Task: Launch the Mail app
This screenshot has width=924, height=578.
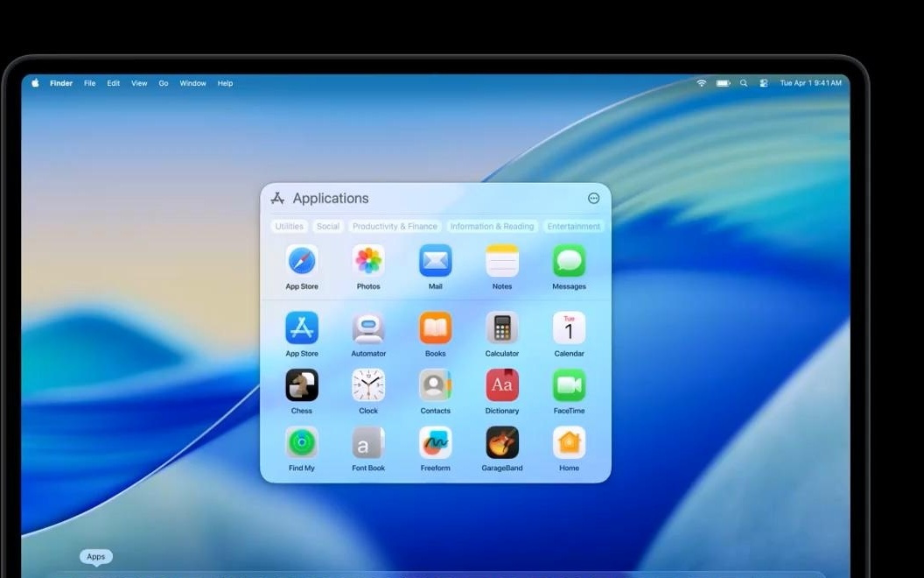Action: click(436, 261)
